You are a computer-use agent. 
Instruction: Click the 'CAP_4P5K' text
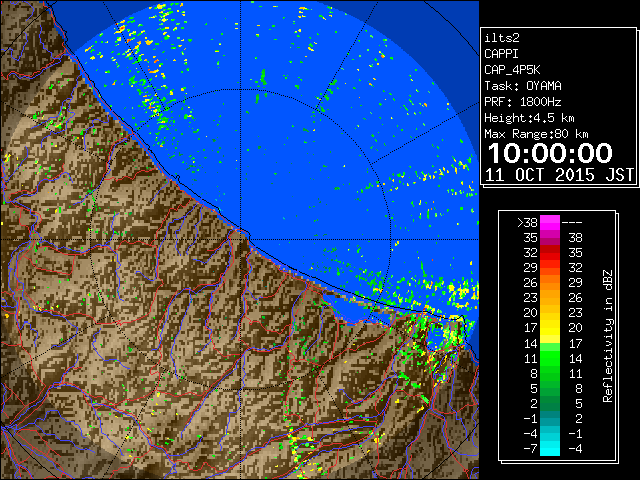click(512, 70)
